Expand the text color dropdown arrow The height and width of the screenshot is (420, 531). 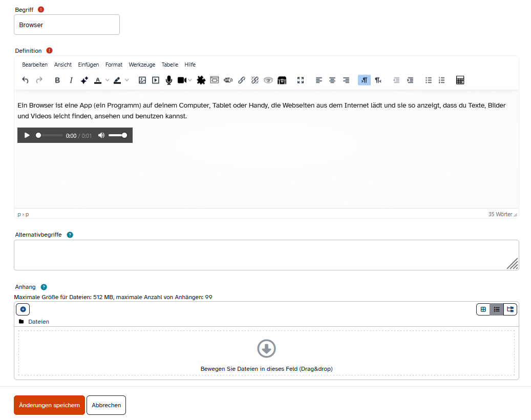pyautogui.click(x=108, y=80)
